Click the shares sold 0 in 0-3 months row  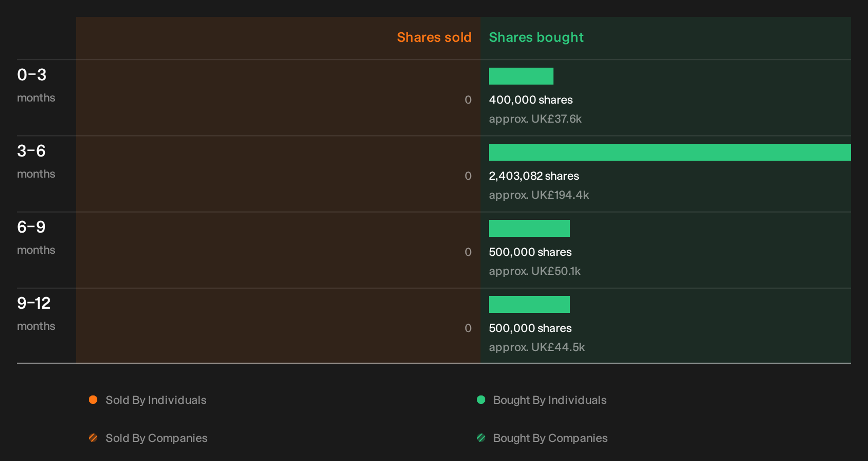(x=468, y=100)
